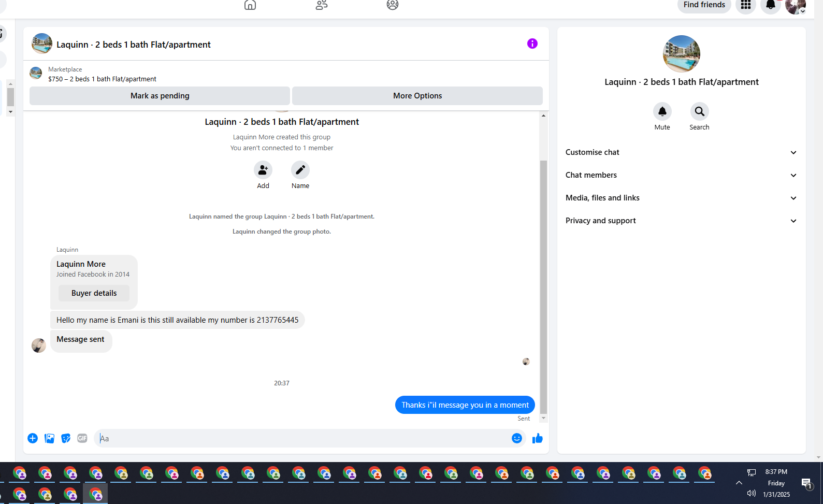Focus the Aa message input field
823x504 pixels.
303,438
